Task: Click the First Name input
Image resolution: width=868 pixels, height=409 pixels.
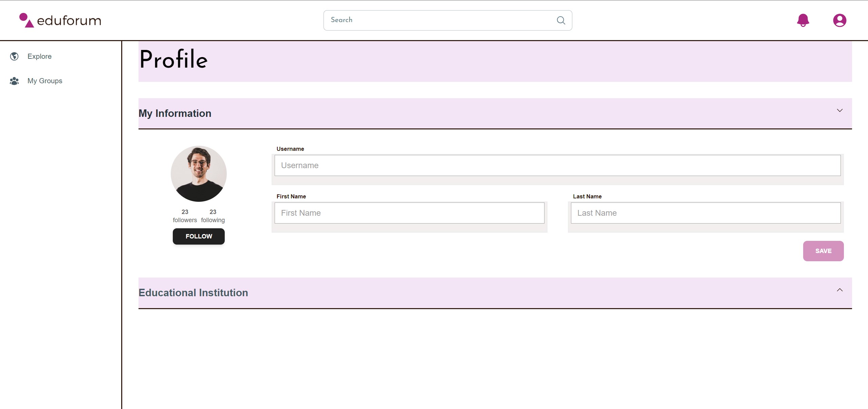Action: (x=409, y=213)
